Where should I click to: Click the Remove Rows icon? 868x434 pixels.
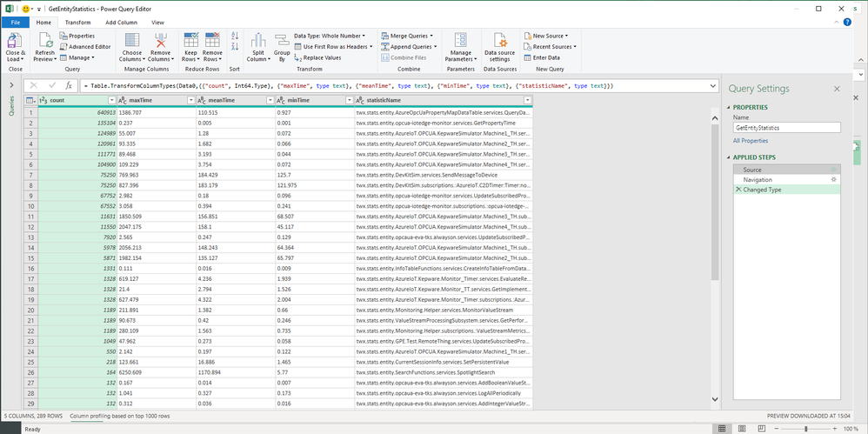[x=212, y=40]
